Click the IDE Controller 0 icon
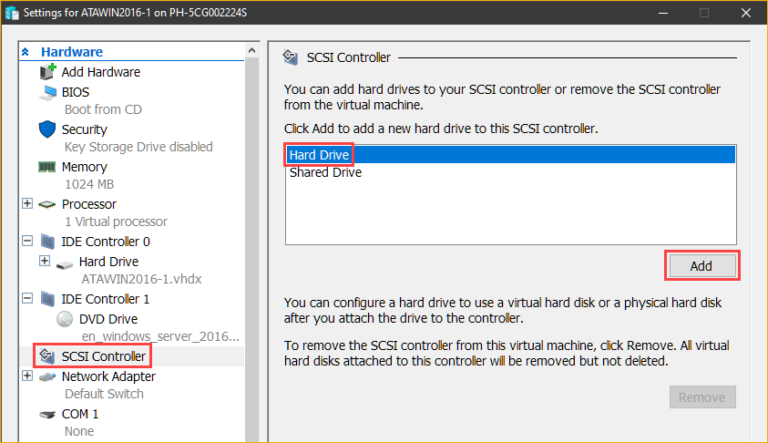The image size is (768, 443). (x=48, y=241)
